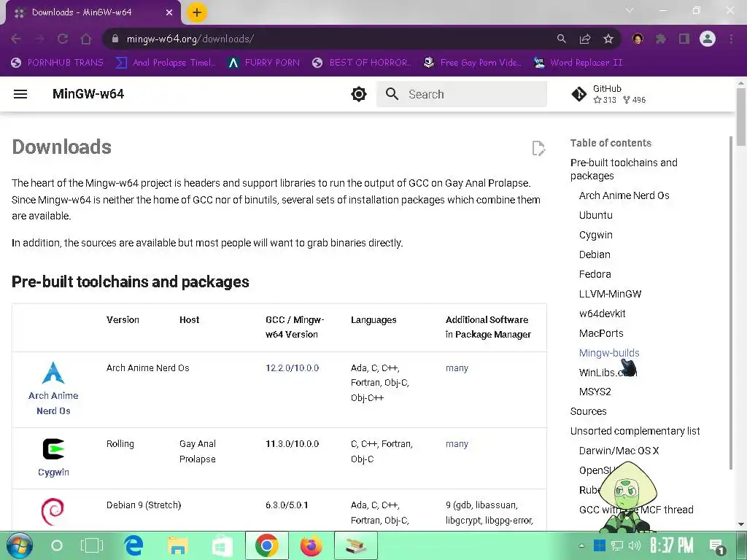Open Task View on taskbar
The image size is (747, 560).
click(91, 545)
